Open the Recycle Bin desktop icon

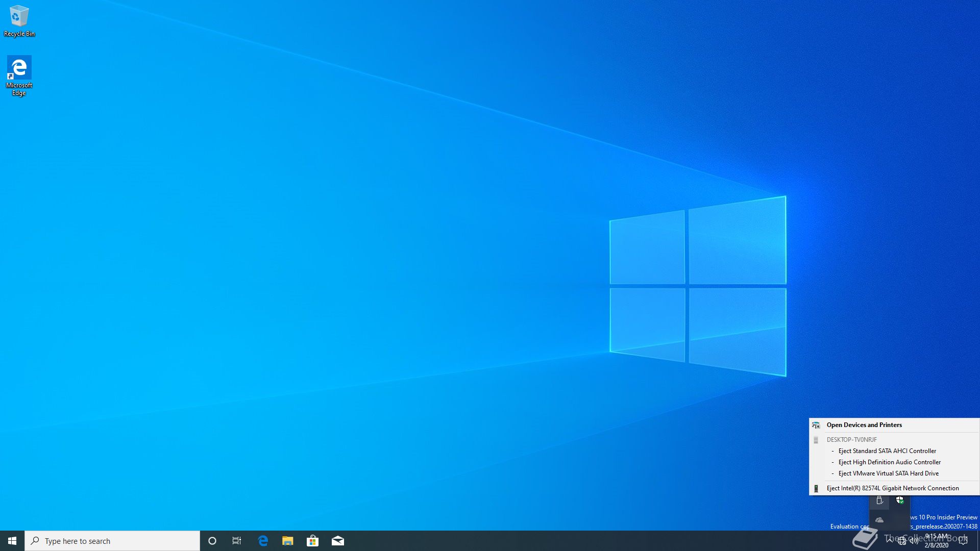[x=19, y=21]
